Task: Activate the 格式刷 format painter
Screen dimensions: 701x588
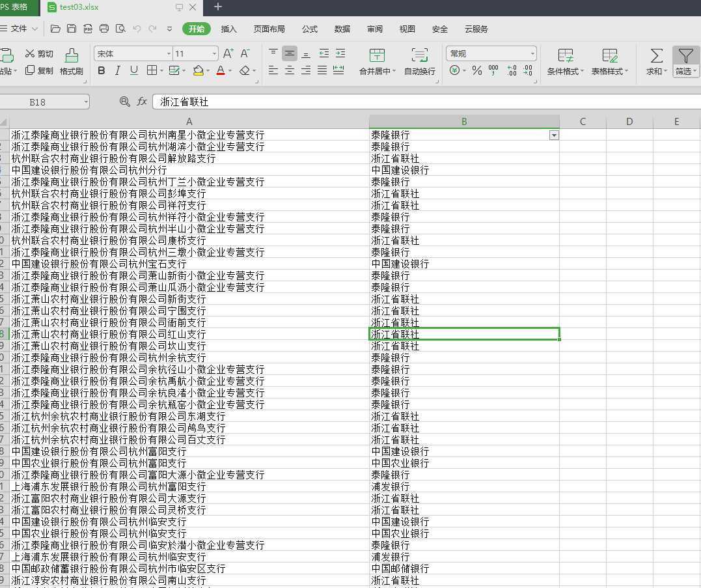Action: coord(72,62)
